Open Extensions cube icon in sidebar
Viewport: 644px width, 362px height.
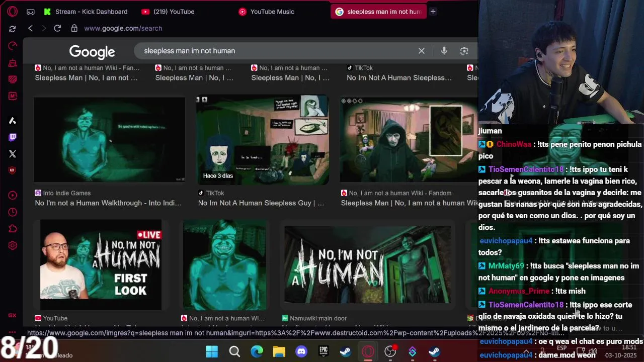click(13, 229)
